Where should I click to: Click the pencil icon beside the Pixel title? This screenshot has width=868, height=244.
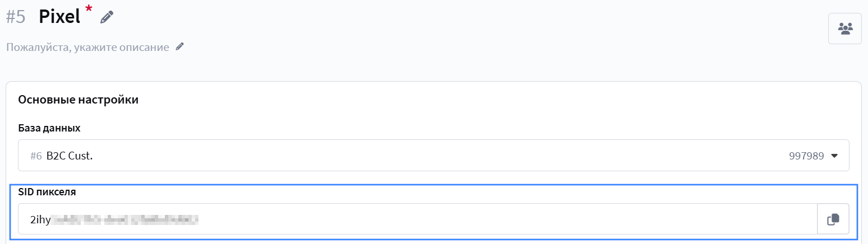click(107, 17)
